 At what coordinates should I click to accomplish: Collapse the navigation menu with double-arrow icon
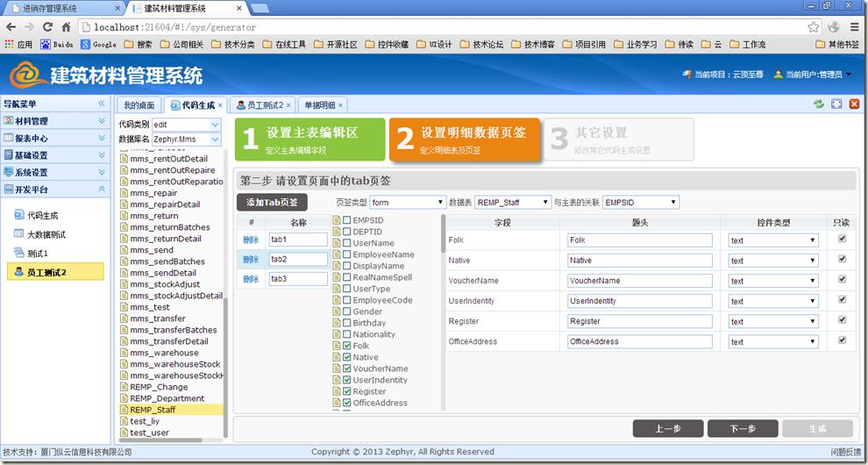102,104
